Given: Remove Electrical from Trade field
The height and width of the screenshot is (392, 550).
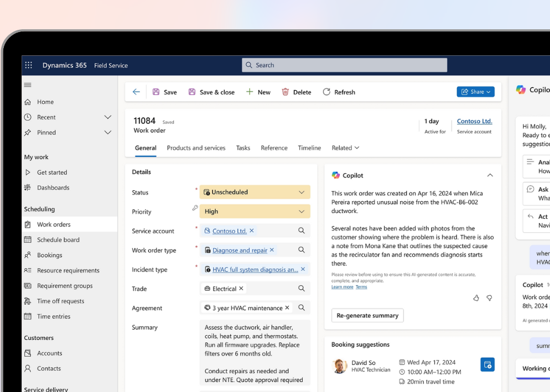Looking at the screenshot, I should (241, 289).
